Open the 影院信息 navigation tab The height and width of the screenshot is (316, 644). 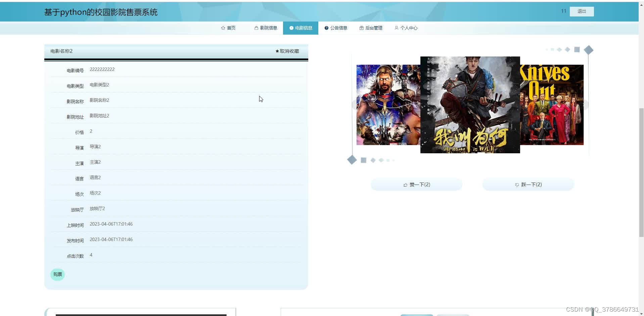tap(266, 28)
